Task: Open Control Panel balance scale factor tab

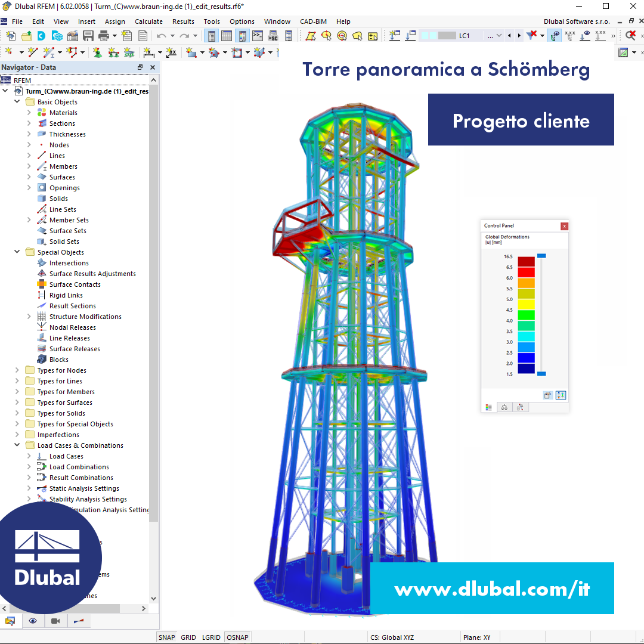Action: (x=504, y=407)
